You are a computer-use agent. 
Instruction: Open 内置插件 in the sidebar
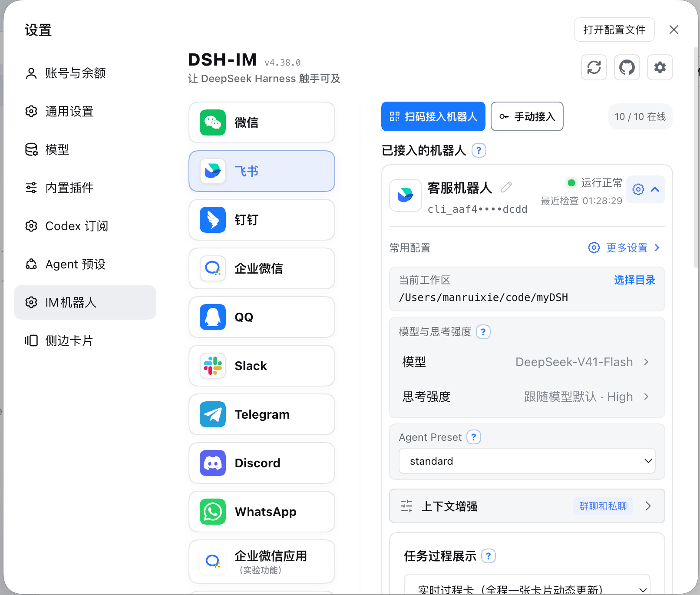[x=85, y=188]
